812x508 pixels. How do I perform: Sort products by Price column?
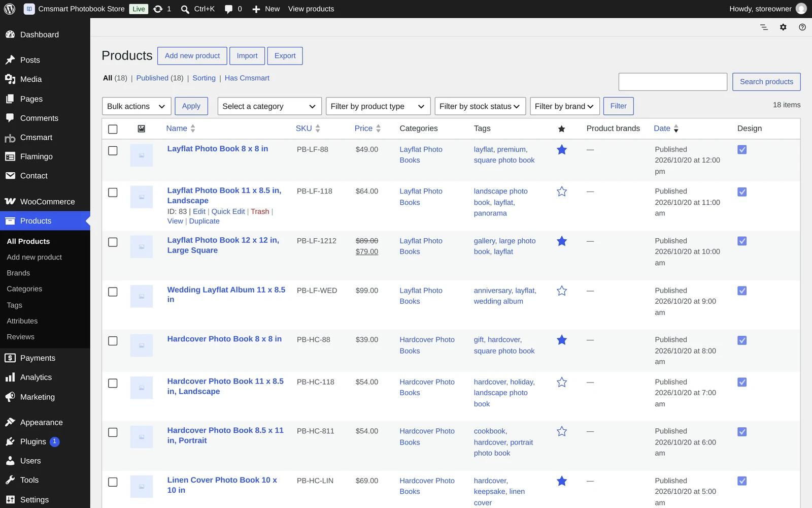pyautogui.click(x=367, y=129)
